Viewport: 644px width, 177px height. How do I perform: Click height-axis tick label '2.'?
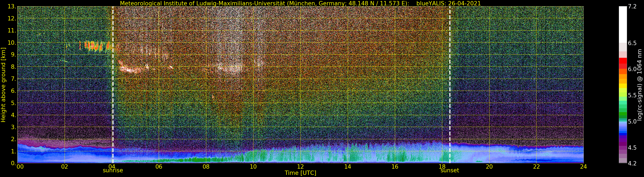tap(14, 139)
